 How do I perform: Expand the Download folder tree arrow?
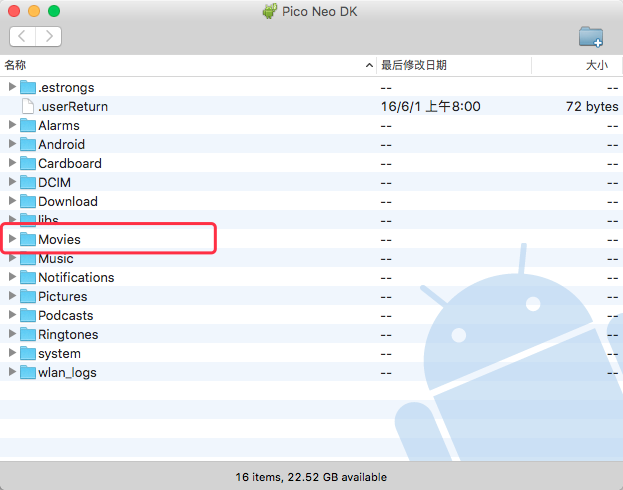click(12, 201)
